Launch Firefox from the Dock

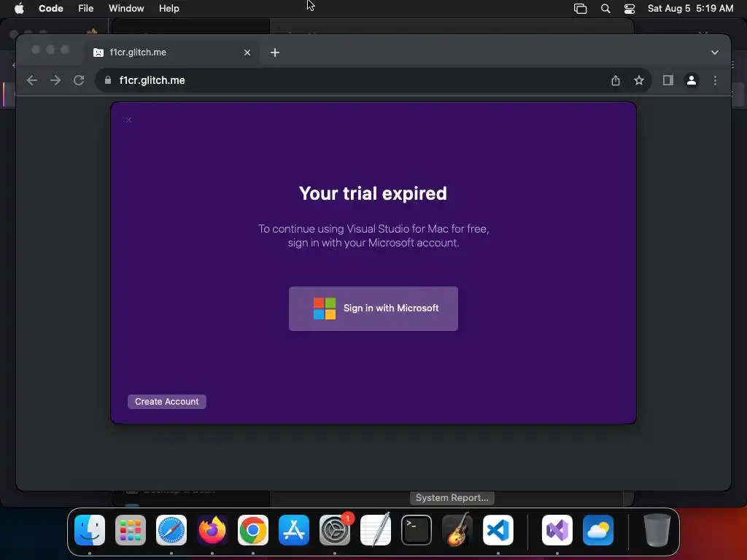coord(212,530)
